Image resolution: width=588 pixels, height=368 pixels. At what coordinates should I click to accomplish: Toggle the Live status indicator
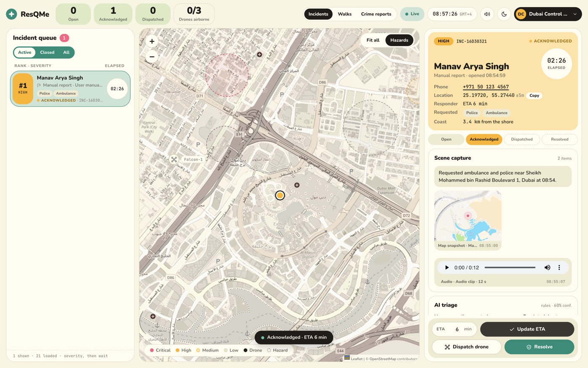[412, 14]
